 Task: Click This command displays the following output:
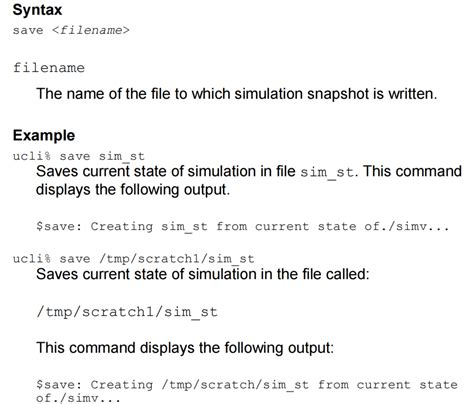tap(185, 348)
